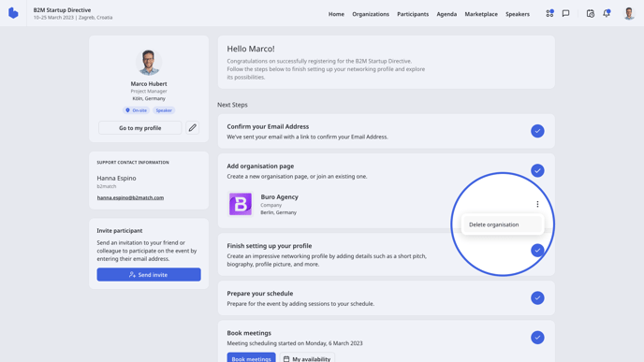Click the Finish setting up your profile title
Image resolution: width=644 pixels, height=362 pixels.
pyautogui.click(x=269, y=245)
